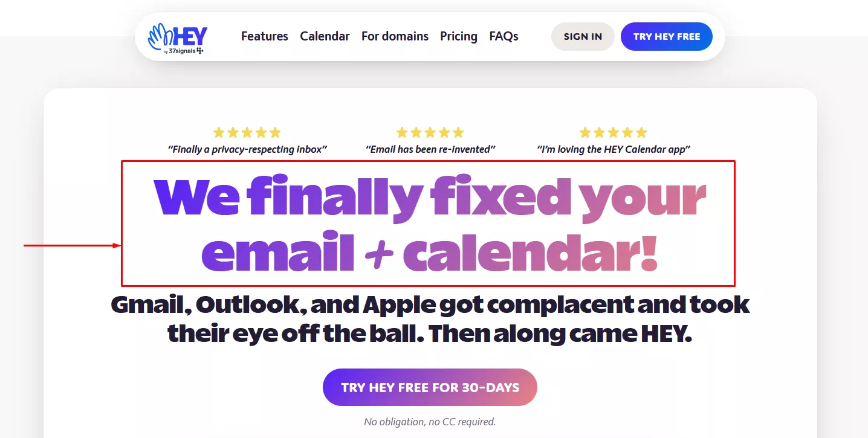The height and width of the screenshot is (438, 868).
Task: Click the SIGN IN button
Action: click(583, 36)
